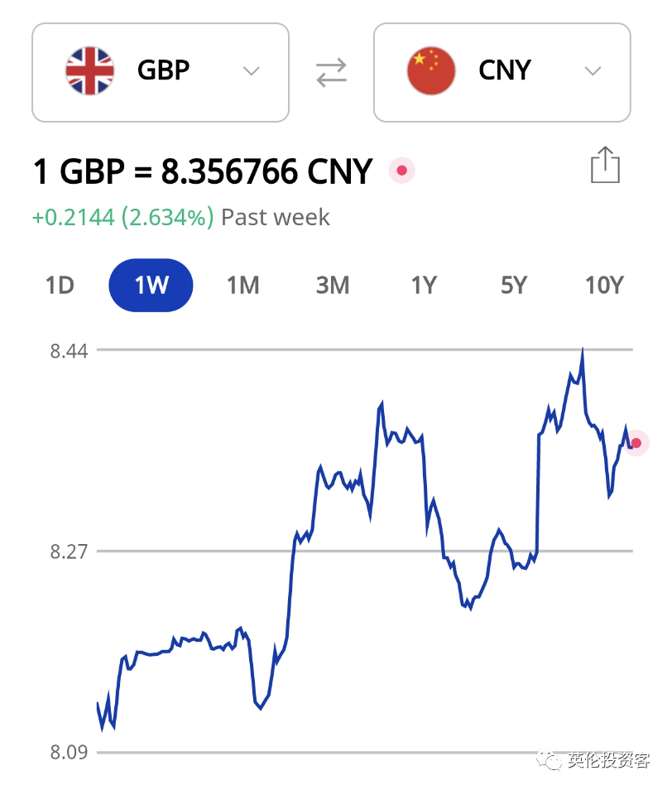Show the 1Y chart range
The height and width of the screenshot is (790, 672).
pos(425,285)
